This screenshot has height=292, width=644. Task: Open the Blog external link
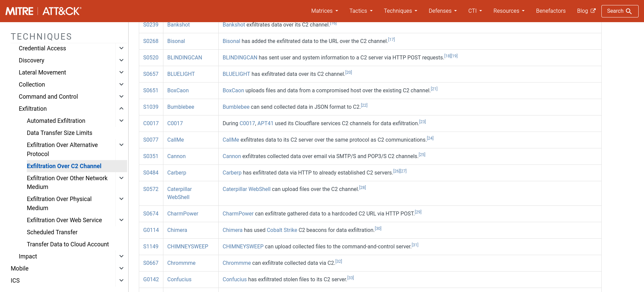(586, 11)
